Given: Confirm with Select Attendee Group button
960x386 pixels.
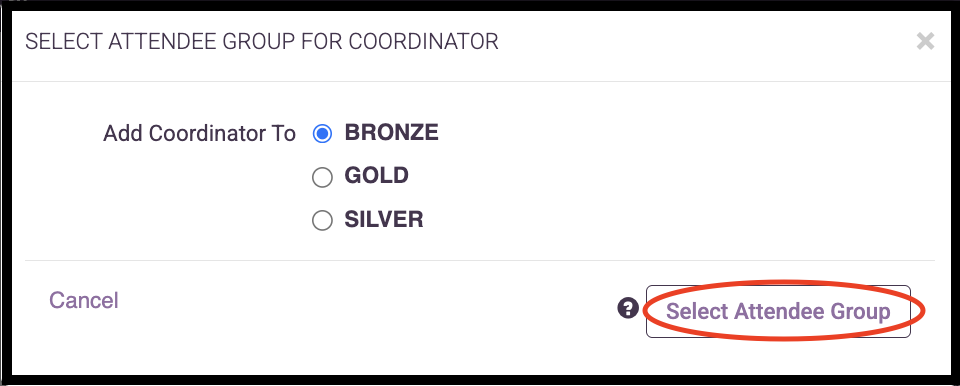Looking at the screenshot, I should 778,311.
